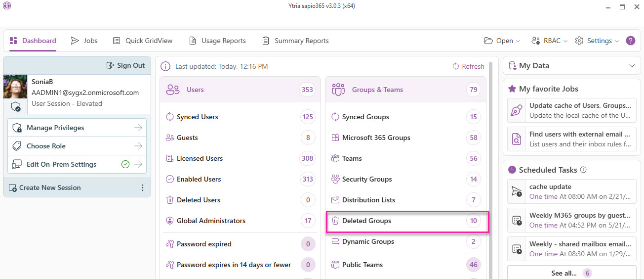This screenshot has height=279, width=644.
Task: Open the Settings dropdown menu
Action: (x=597, y=41)
